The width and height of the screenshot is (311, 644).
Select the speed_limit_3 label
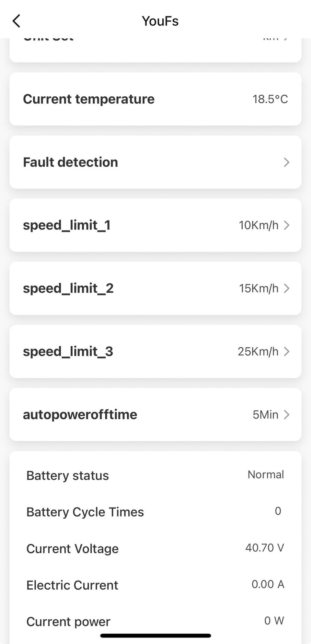[x=68, y=351]
